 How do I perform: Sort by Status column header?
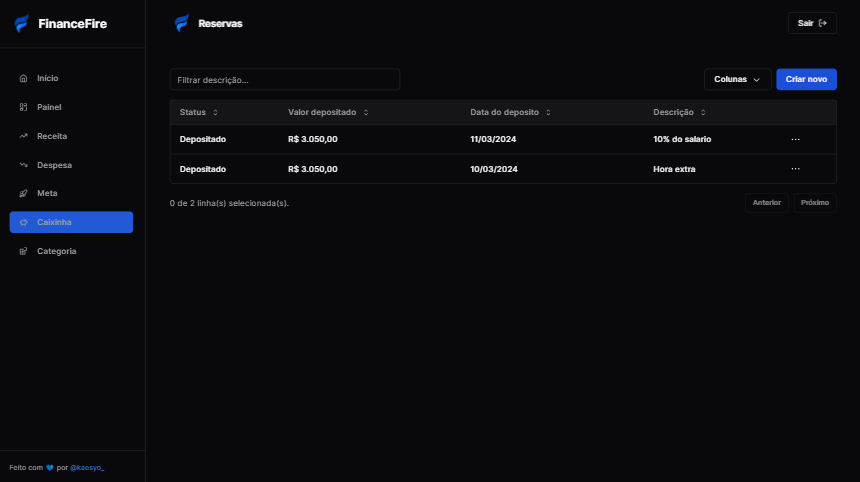pyautogui.click(x=198, y=112)
